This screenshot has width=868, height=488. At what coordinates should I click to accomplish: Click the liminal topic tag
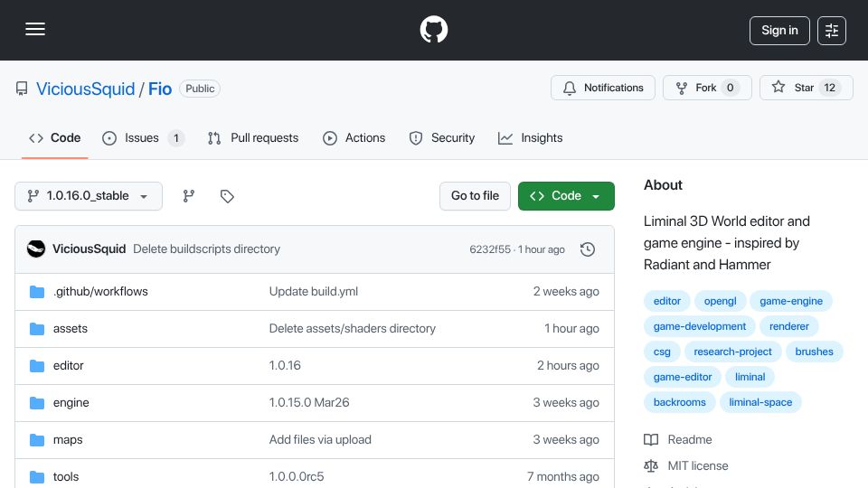tap(750, 378)
